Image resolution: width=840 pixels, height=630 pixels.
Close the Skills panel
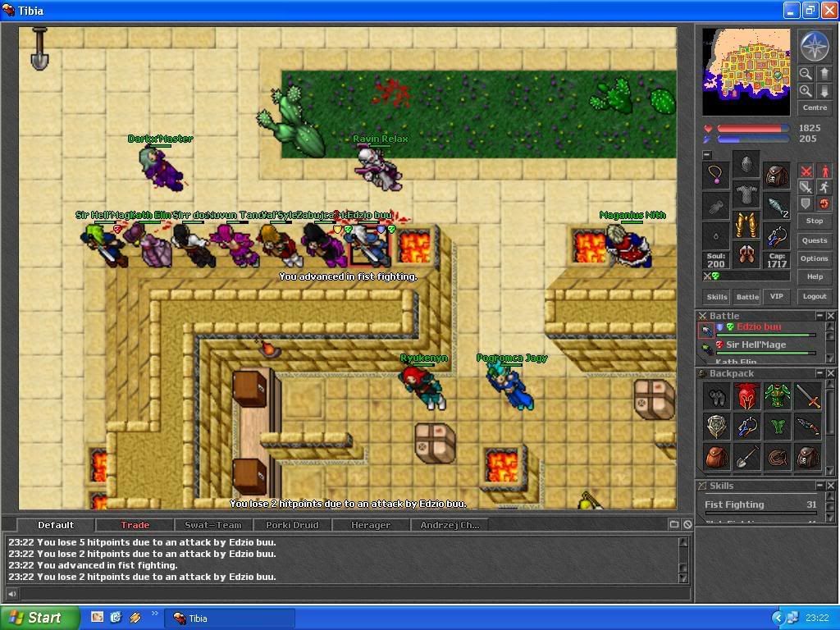tap(830, 486)
